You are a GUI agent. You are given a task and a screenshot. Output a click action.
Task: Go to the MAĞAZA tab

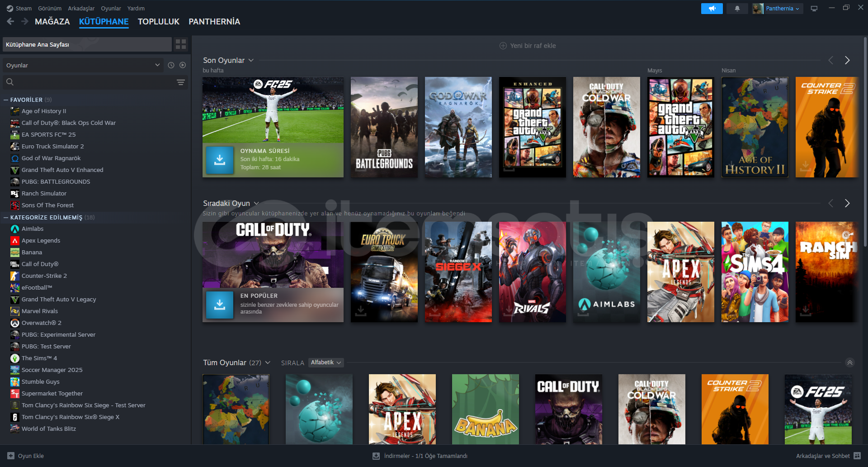[52, 21]
